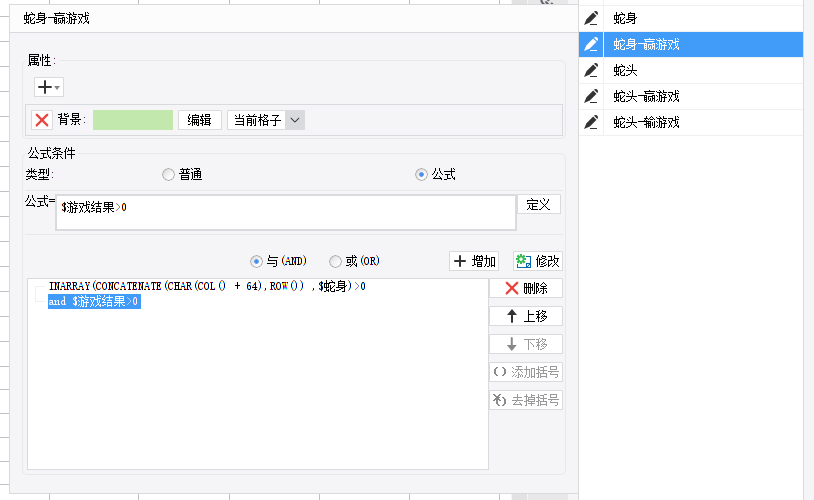Click the pencil icon for 蛇头-赢游戏
Screen dimensions: 814x500
[592, 96]
